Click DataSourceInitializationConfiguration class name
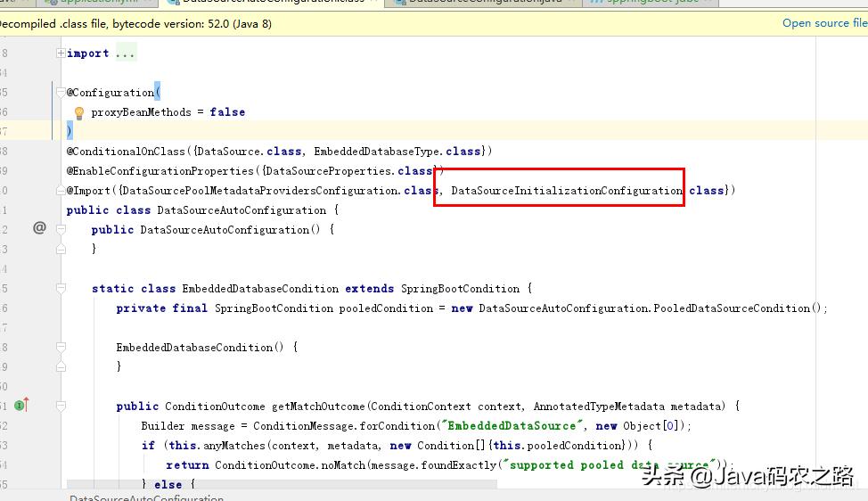 566,191
